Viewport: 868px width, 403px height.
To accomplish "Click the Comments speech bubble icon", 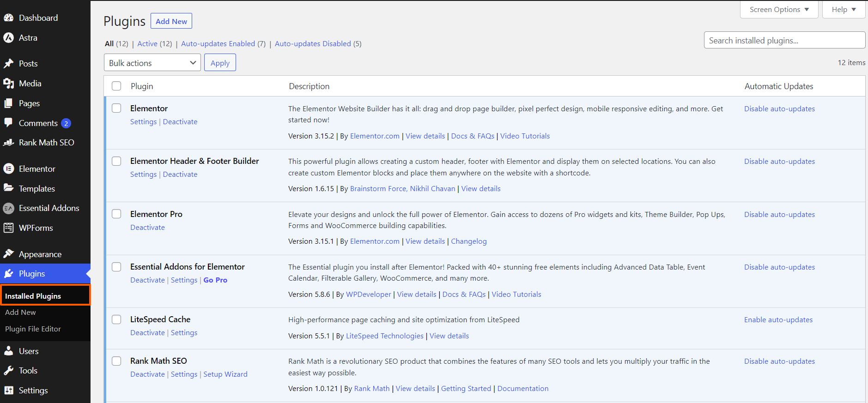I will tap(9, 123).
